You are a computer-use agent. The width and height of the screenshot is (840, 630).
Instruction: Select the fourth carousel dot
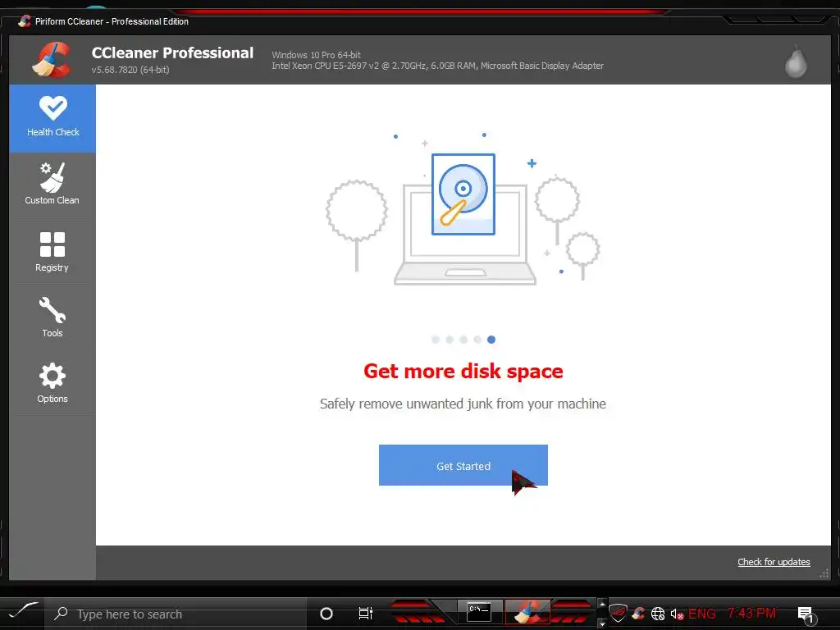[477, 340]
